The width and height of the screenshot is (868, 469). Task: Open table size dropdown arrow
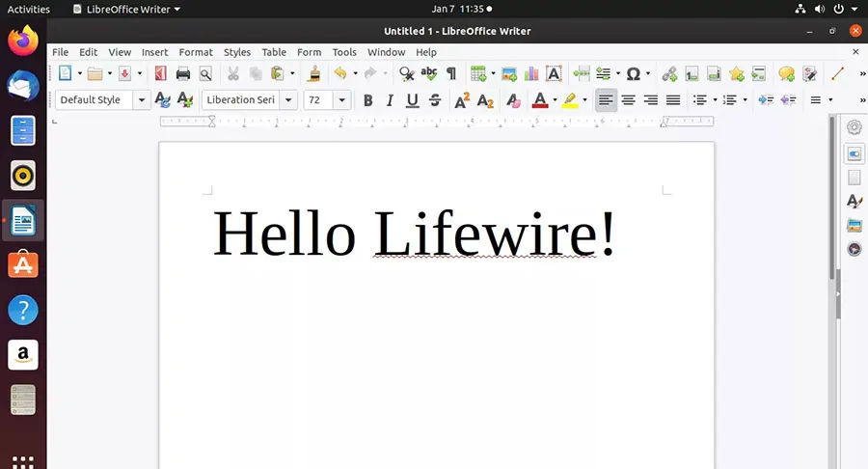point(493,73)
